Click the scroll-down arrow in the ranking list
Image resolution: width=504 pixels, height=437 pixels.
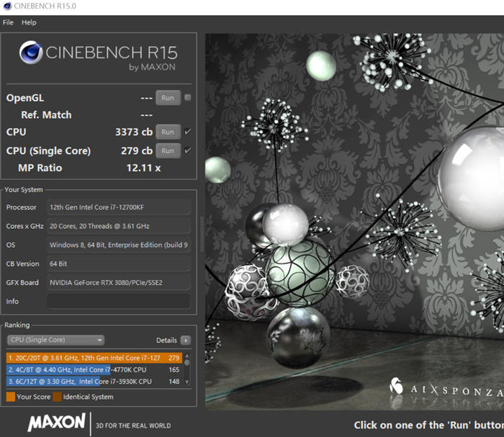click(188, 382)
